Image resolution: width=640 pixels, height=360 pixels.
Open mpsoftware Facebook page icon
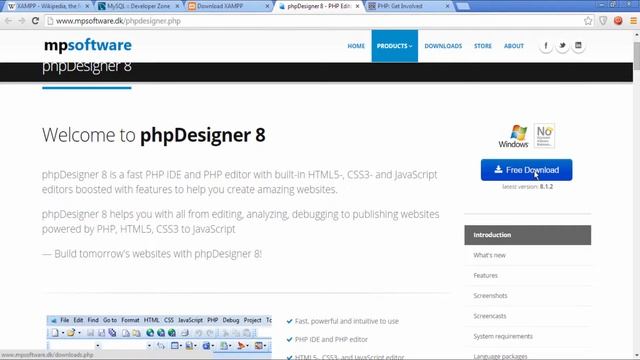pyautogui.click(x=546, y=46)
